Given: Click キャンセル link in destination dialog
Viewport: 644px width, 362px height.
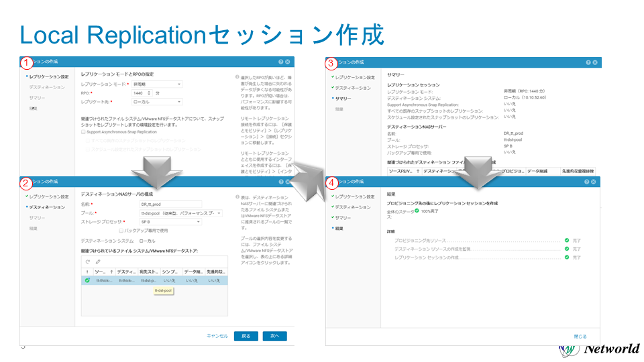Looking at the screenshot, I should pos(217,336).
